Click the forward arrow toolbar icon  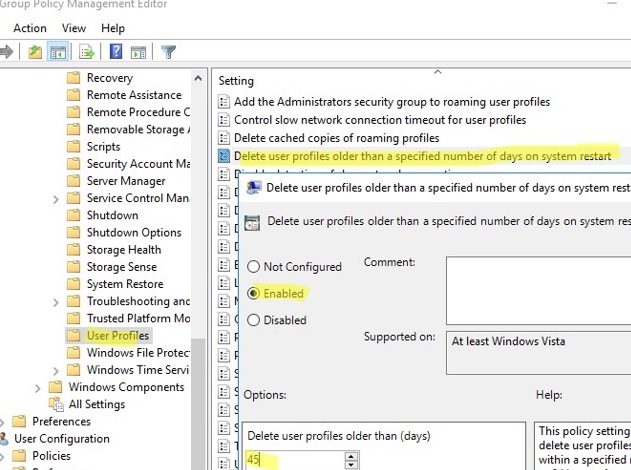click(x=8, y=52)
